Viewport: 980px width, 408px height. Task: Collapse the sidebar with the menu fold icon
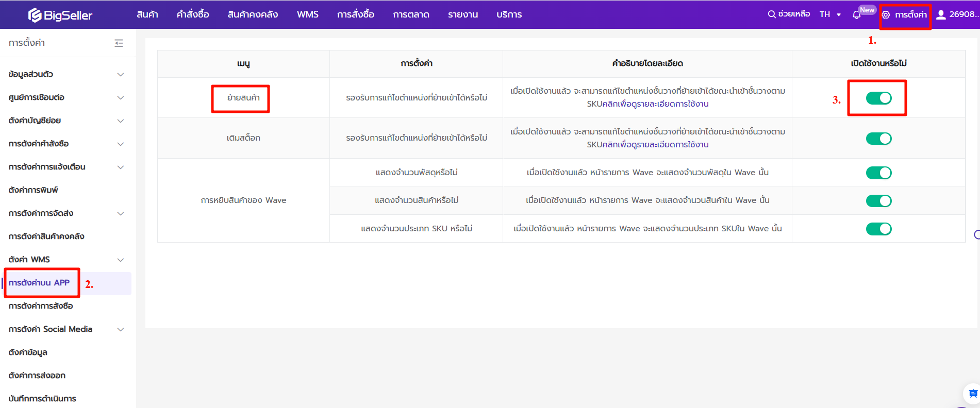pyautogui.click(x=119, y=43)
